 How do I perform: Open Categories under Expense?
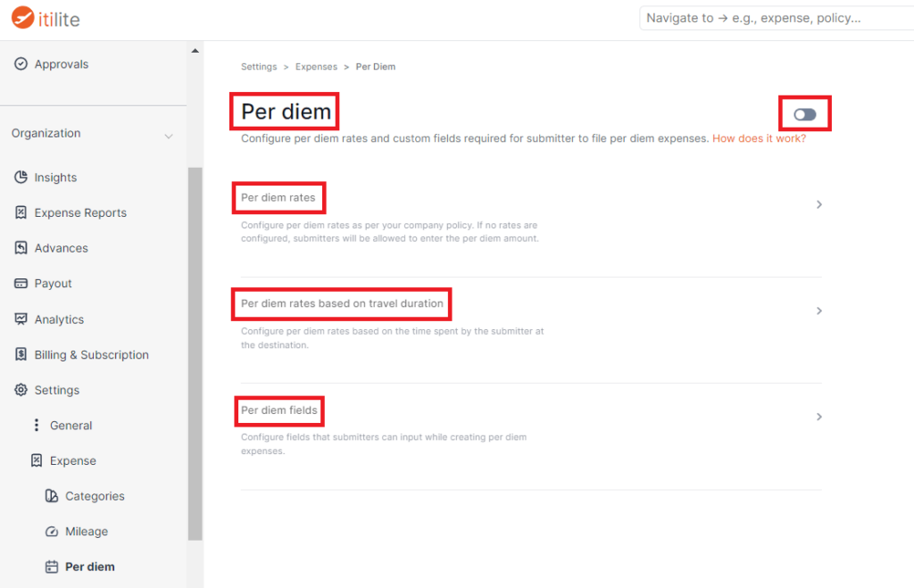click(x=95, y=496)
